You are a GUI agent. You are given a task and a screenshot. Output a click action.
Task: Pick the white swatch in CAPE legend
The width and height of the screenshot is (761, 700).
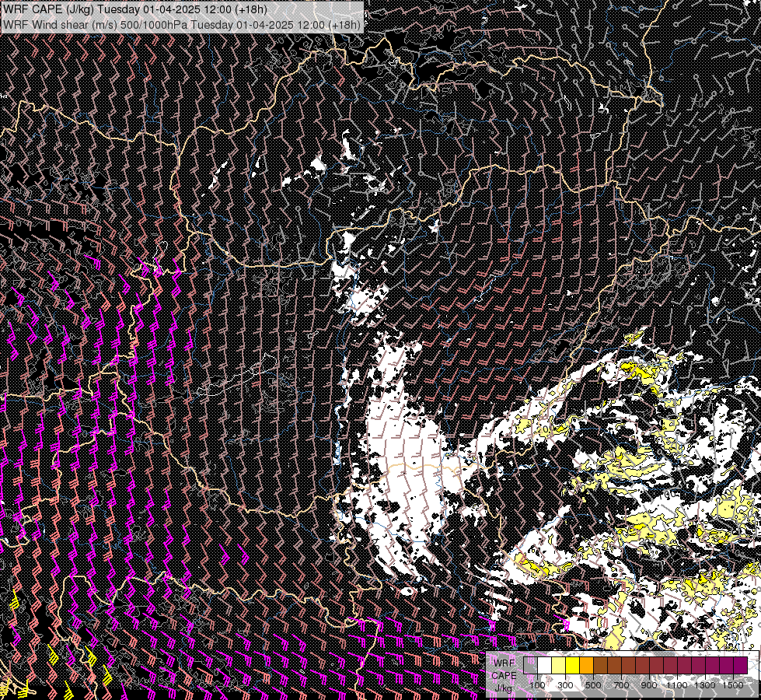[x=545, y=665]
